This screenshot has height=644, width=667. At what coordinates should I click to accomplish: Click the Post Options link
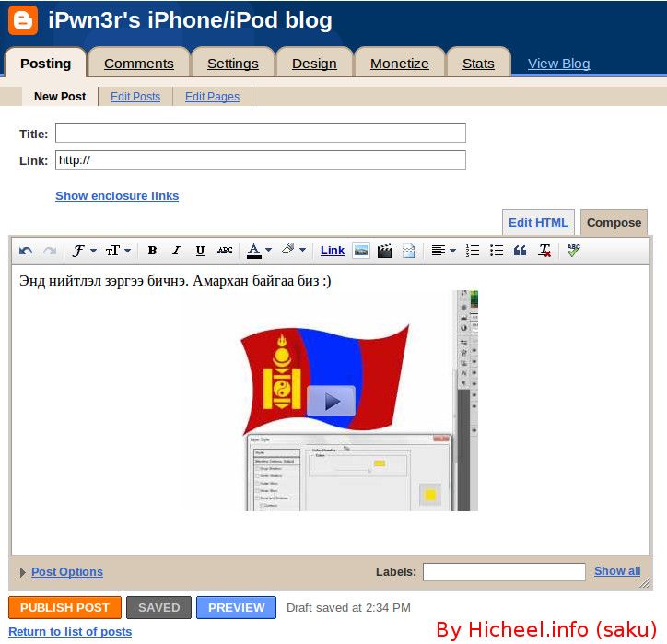click(x=67, y=572)
